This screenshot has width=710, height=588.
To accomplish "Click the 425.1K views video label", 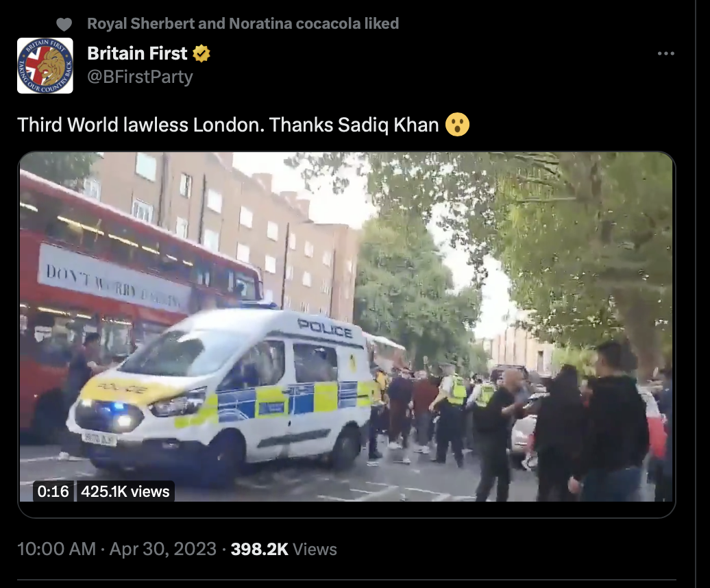I will pos(125,491).
